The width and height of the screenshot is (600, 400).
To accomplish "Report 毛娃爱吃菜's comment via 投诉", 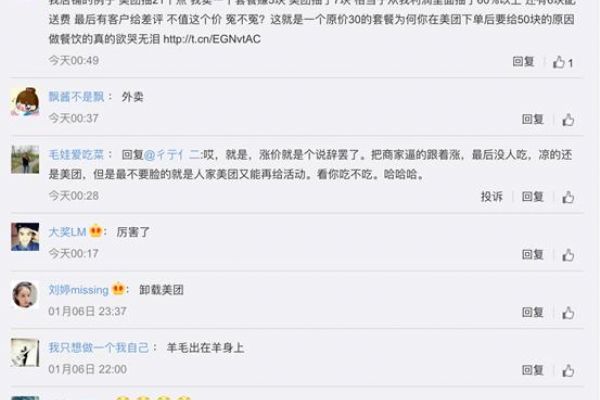I will tap(492, 196).
